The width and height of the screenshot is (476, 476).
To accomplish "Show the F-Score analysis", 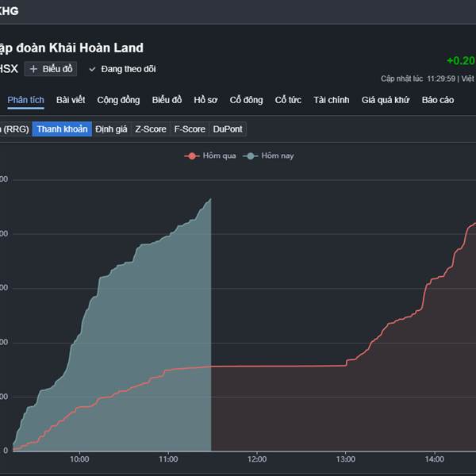I will [x=190, y=129].
